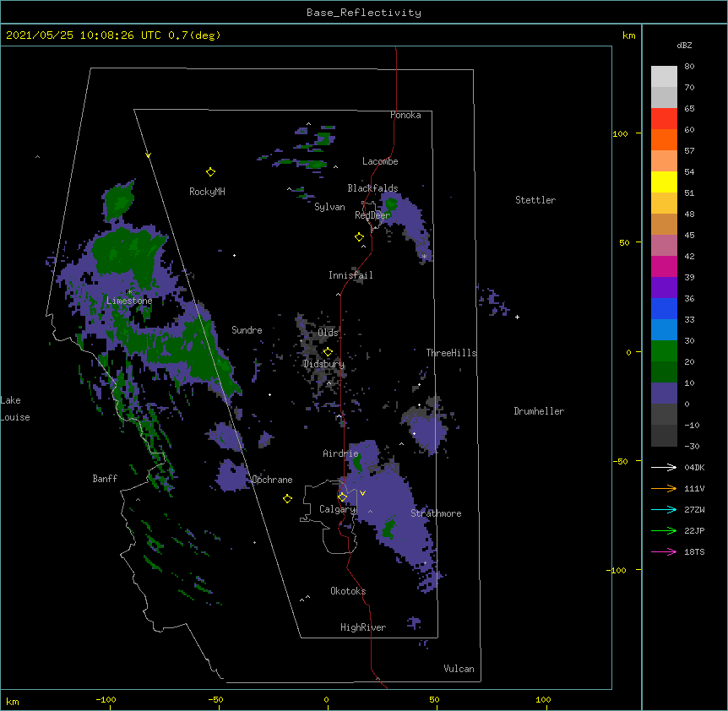Screen dimensions: 728x711
Task: Click the magenta swatch between 42 and 39
Action: coord(664,266)
